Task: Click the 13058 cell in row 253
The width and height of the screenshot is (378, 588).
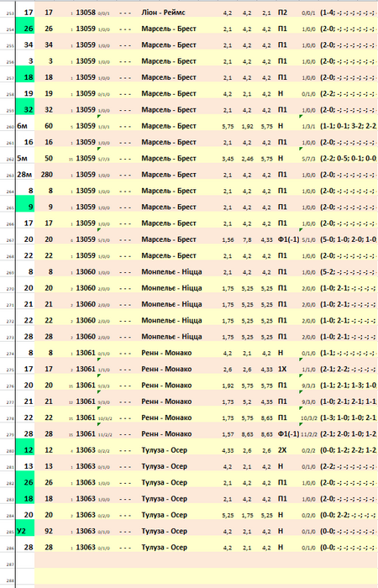Action: 86,13
